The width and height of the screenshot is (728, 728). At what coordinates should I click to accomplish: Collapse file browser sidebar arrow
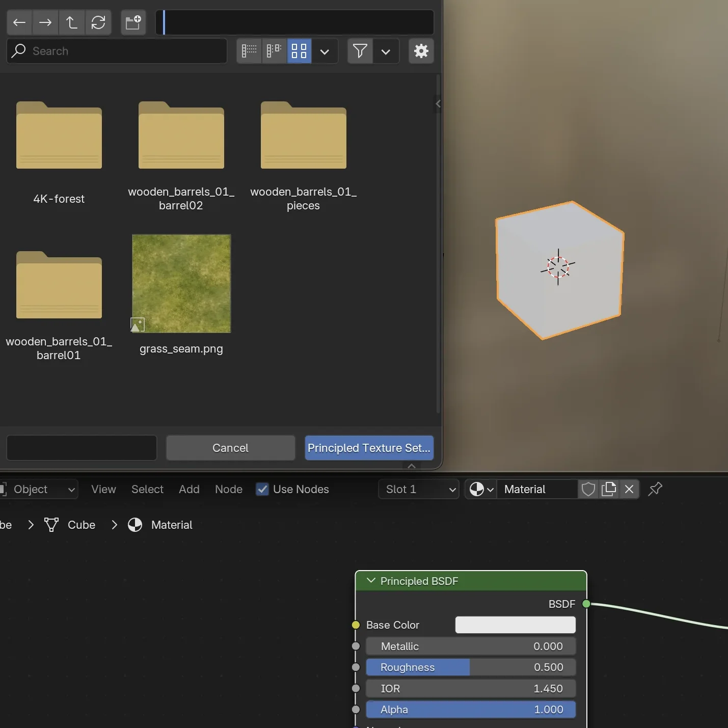438,104
